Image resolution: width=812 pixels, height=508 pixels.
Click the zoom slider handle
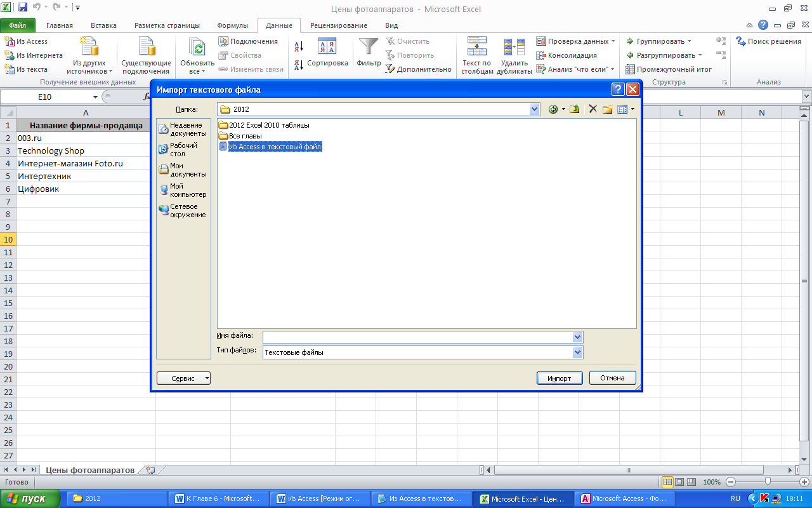tap(768, 482)
